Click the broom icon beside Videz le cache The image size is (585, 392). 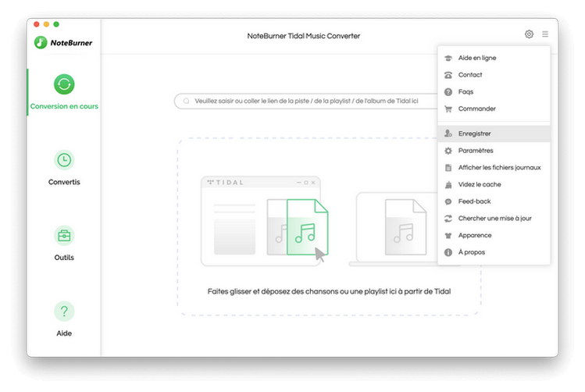tap(448, 184)
